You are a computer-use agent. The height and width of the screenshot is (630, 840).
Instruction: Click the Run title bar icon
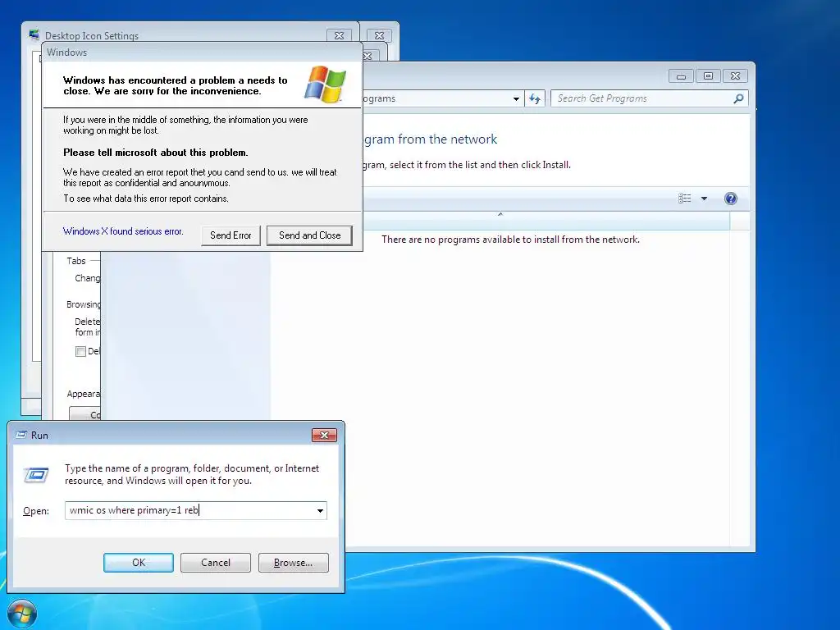pyautogui.click(x=21, y=435)
